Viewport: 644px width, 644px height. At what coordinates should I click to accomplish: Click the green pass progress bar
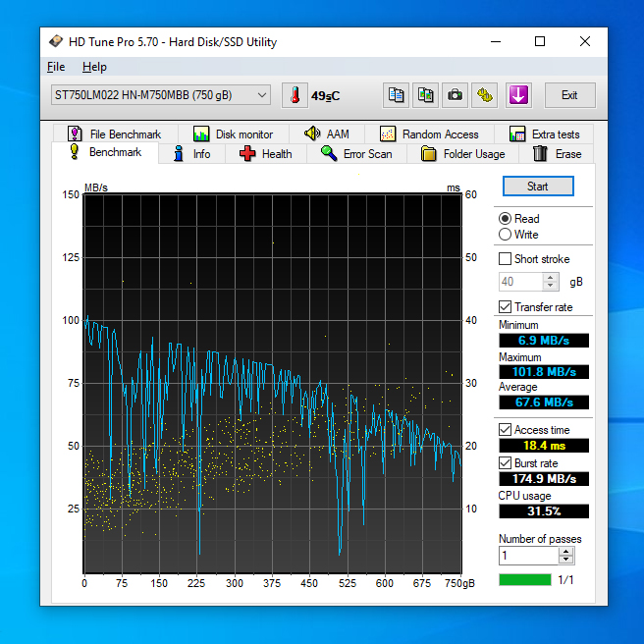click(x=525, y=579)
